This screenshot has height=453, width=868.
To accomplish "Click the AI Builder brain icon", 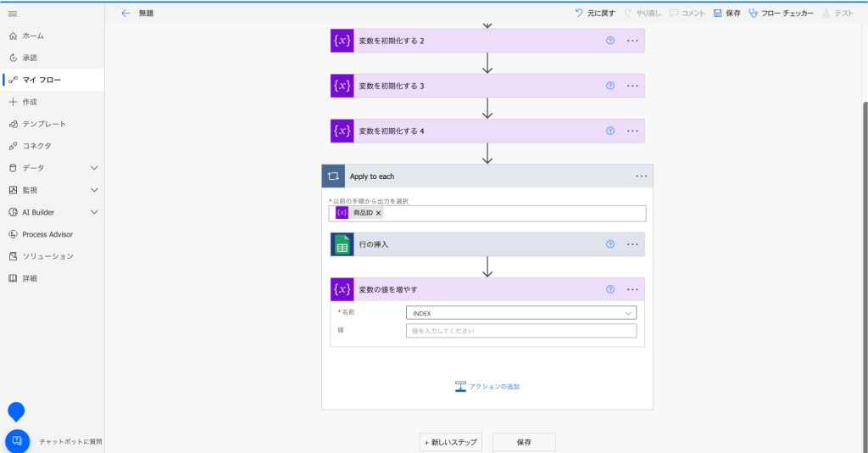I will coord(13,212).
